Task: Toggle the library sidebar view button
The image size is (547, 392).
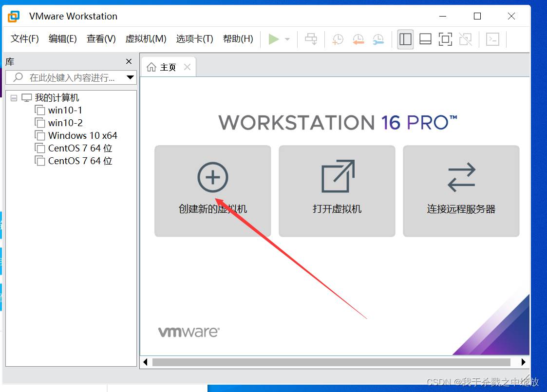Action: pos(405,39)
